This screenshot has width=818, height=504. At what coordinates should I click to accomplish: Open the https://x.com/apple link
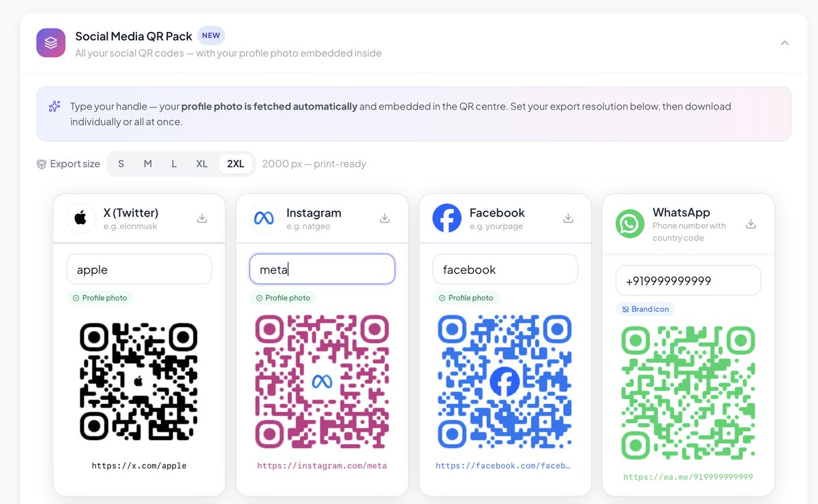pos(139,466)
